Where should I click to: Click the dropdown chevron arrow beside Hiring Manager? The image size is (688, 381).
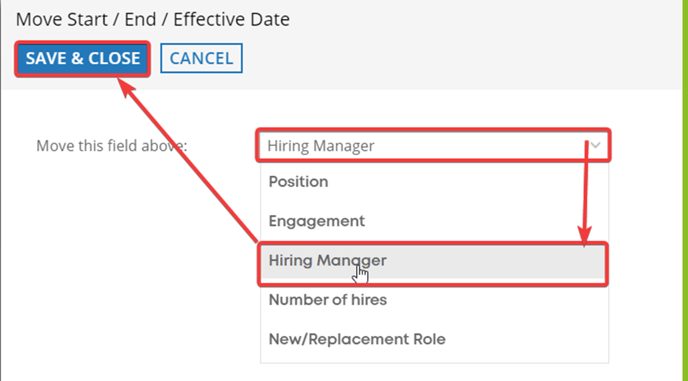coord(595,145)
